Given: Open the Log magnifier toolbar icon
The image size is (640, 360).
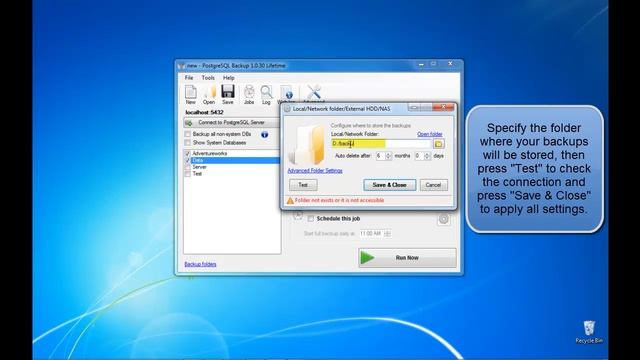Looking at the screenshot, I should [266, 95].
